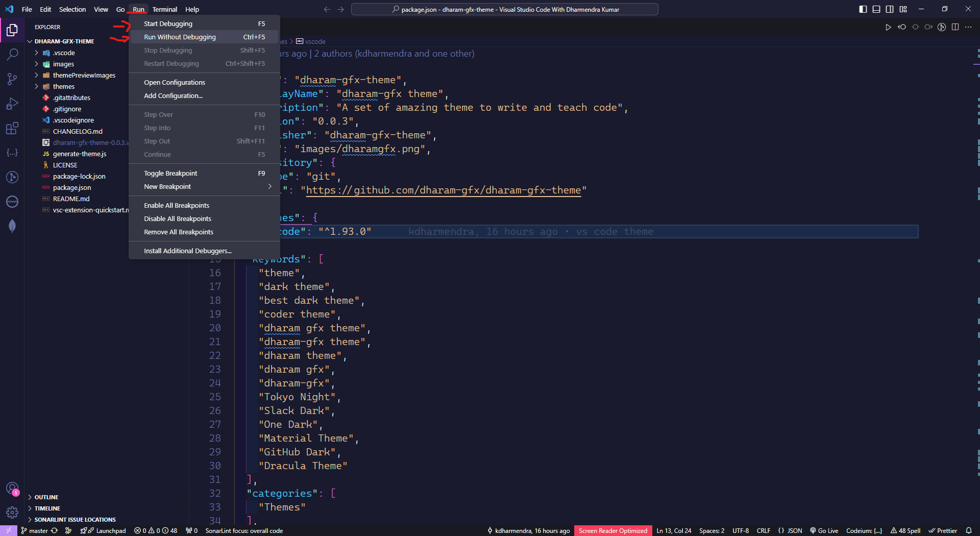Screen dimensions: 980x536
Task: Toggle the Secondary Side Bar
Action: (890, 9)
